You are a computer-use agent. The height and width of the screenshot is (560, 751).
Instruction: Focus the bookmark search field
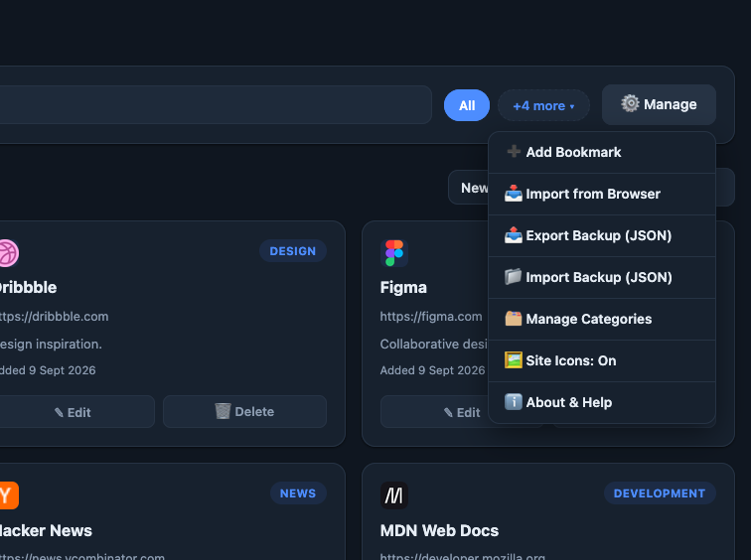point(216,105)
